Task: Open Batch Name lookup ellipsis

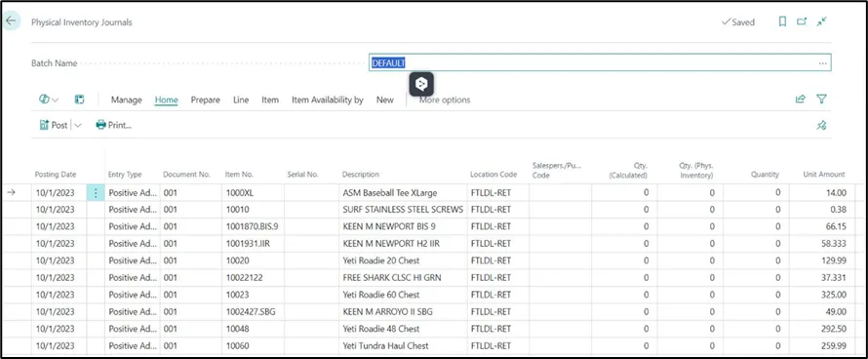Action: click(x=822, y=63)
